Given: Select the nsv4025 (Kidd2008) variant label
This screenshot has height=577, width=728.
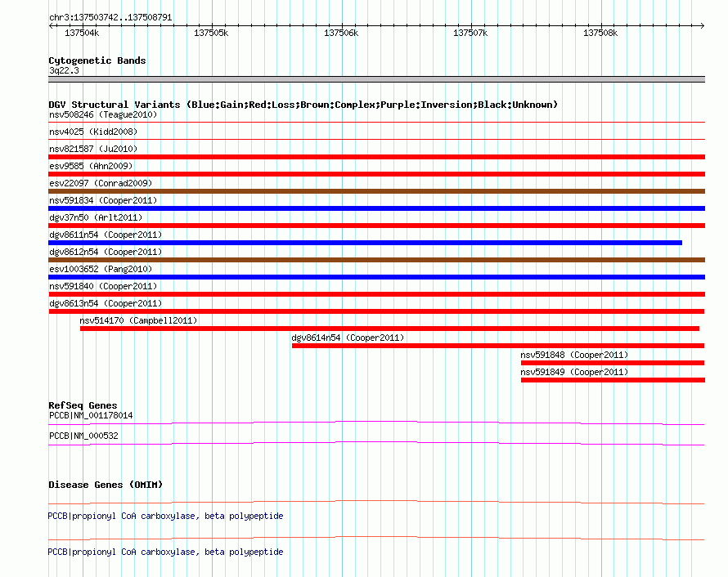Looking at the screenshot, I should click(93, 132).
